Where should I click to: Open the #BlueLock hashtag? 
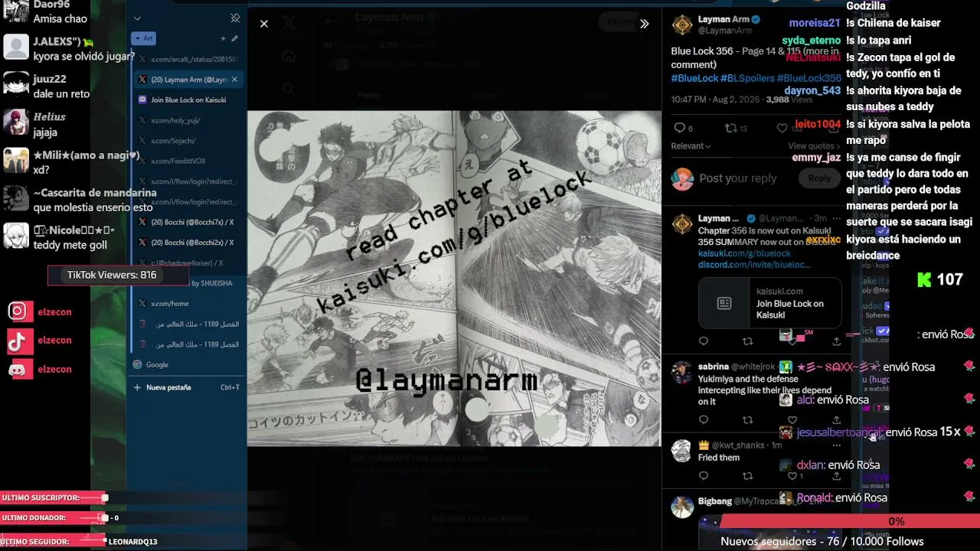(694, 78)
